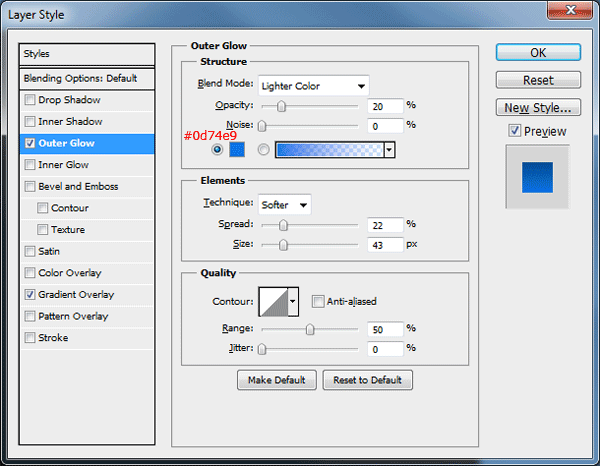The image size is (600, 466).
Task: Click the blue style preview thumbnail
Action: tap(538, 177)
